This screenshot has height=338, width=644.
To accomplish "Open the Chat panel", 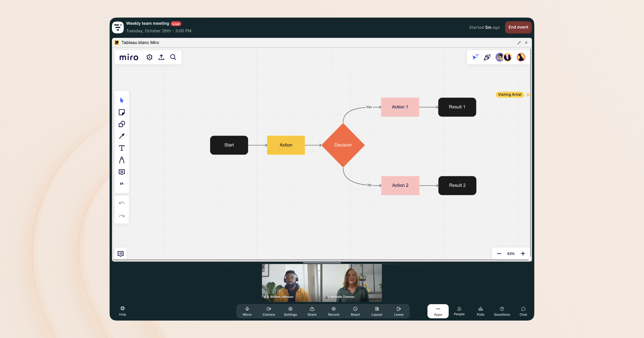I will click(523, 311).
